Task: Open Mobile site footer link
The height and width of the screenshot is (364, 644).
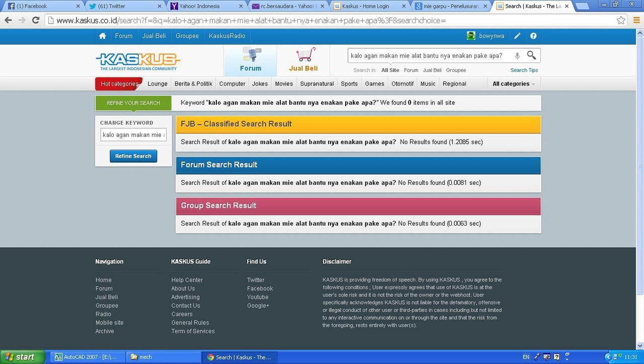Action: point(110,323)
